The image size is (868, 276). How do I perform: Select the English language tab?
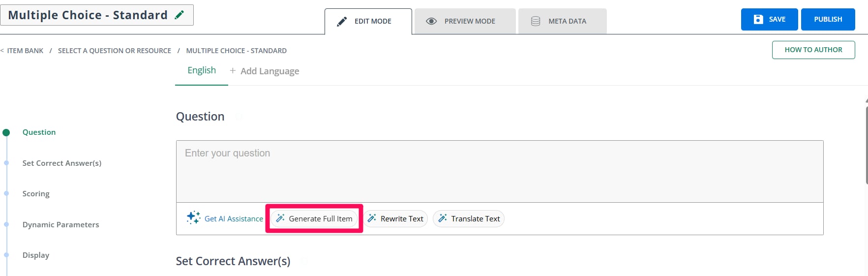point(202,70)
